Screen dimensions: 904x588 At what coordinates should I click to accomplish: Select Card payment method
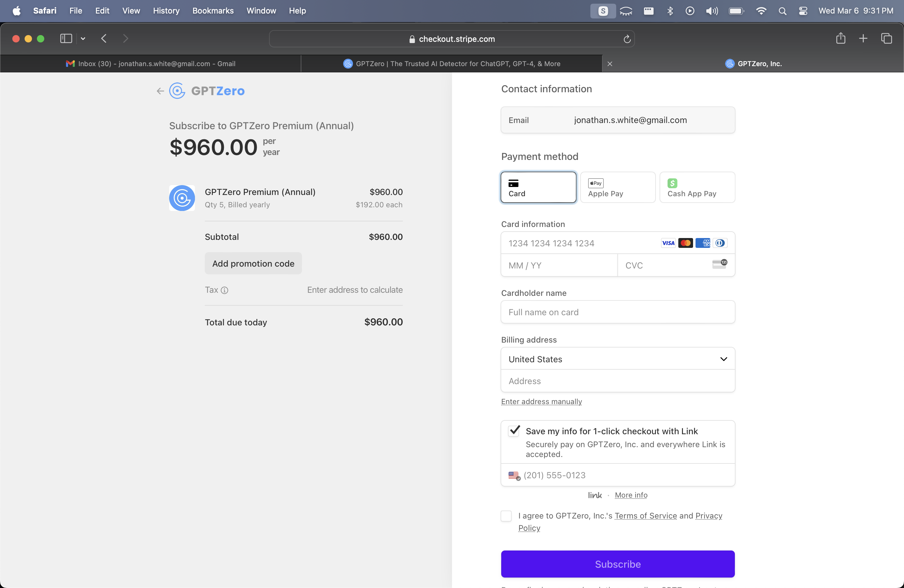[538, 187]
